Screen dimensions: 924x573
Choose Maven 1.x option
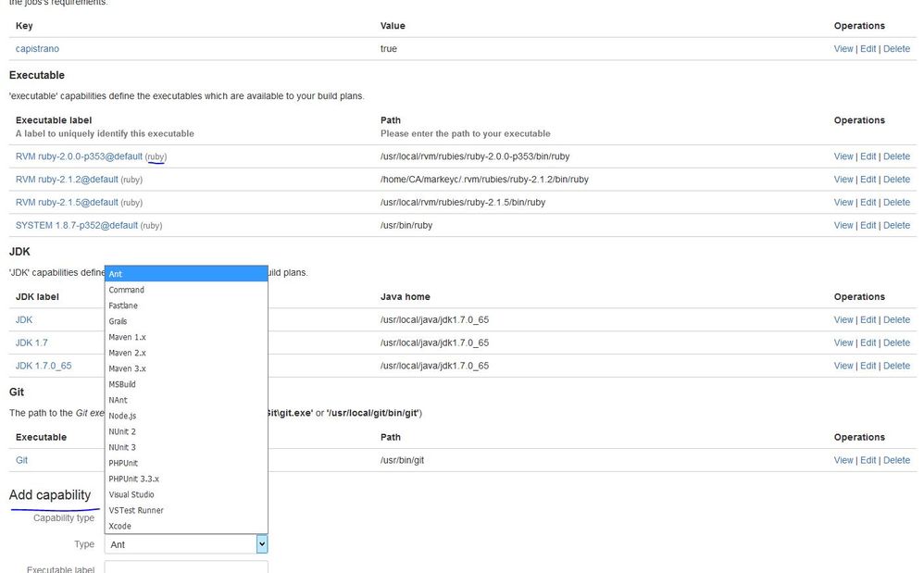[x=186, y=338]
